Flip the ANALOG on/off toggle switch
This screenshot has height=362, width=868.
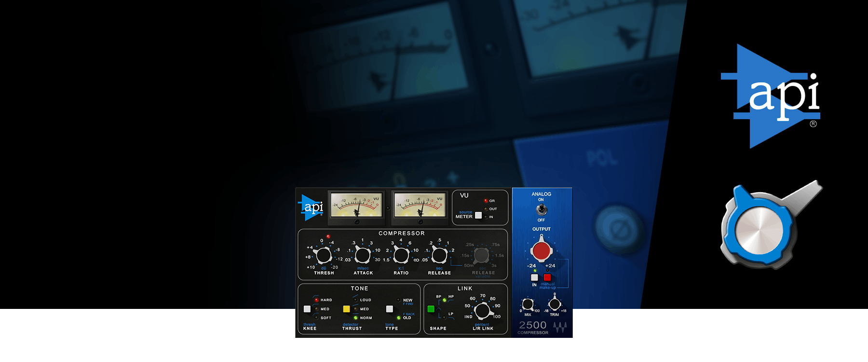pyautogui.click(x=541, y=209)
